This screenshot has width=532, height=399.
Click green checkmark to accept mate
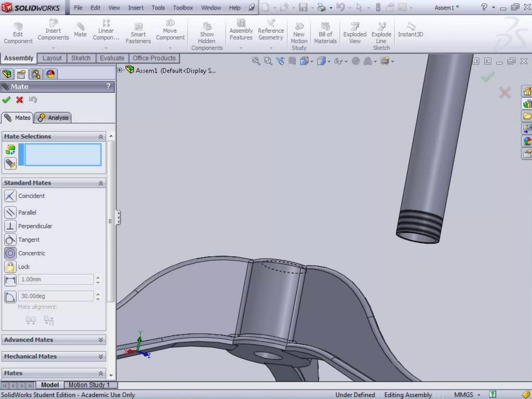point(6,100)
